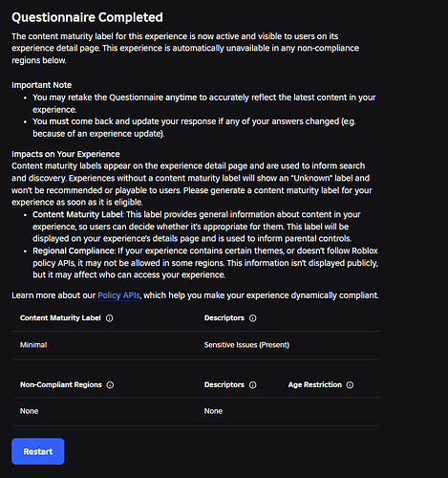Click info icon beside Non-Compliant Regions
448x478 pixels.
coord(110,385)
